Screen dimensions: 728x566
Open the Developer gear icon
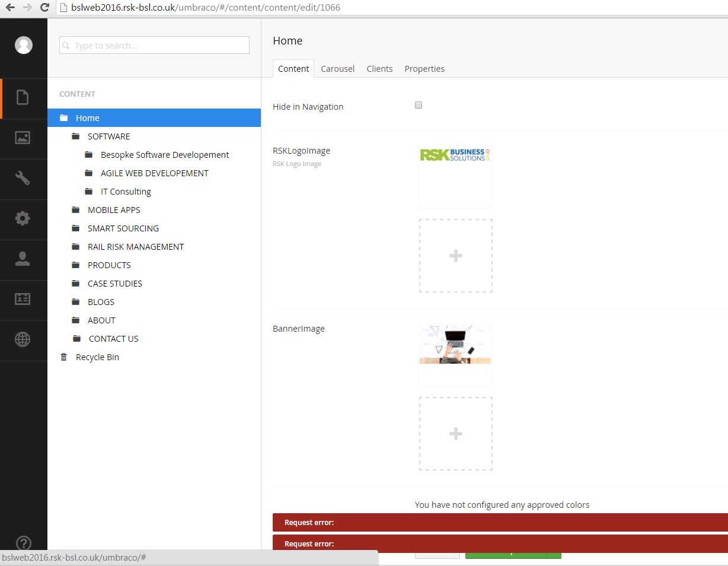coord(23,218)
